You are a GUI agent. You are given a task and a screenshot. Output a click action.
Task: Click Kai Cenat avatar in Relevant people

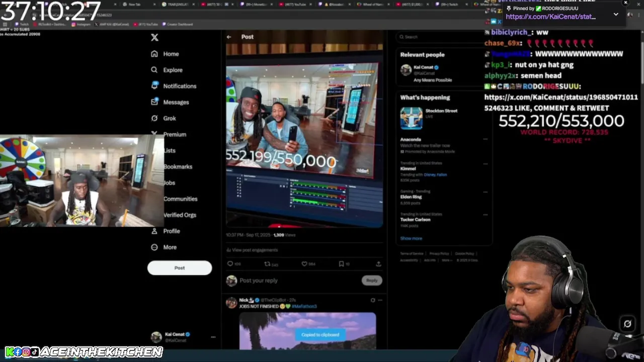(x=406, y=70)
